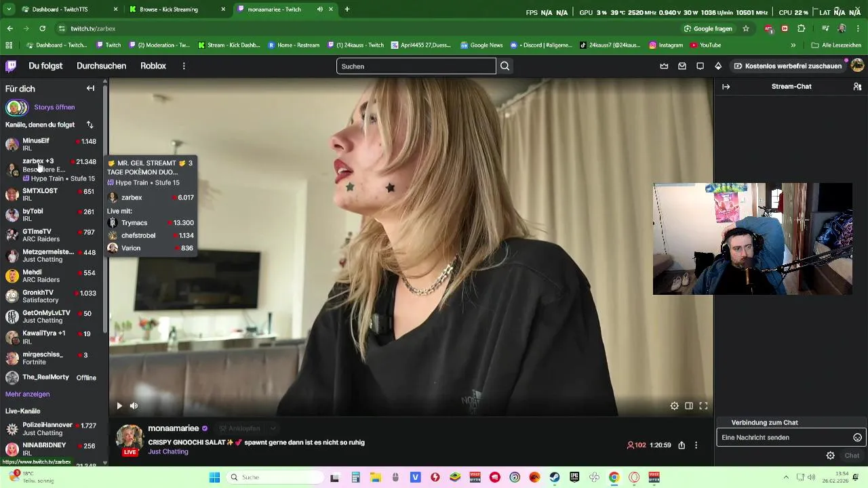Image resolution: width=868 pixels, height=488 pixels.
Task: Open the notifications inbox icon
Action: pyautogui.click(x=682, y=66)
